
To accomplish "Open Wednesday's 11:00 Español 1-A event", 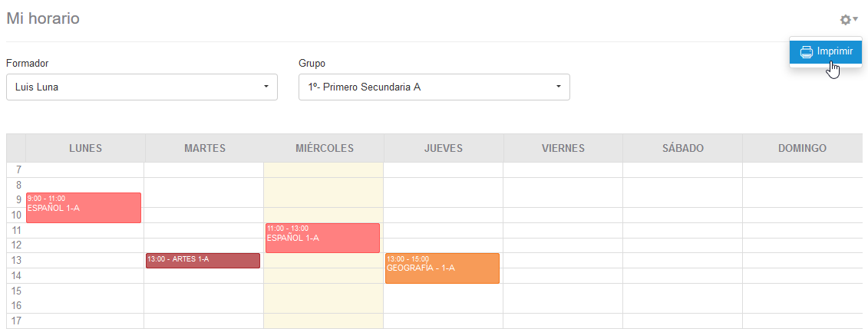I will pyautogui.click(x=322, y=238).
